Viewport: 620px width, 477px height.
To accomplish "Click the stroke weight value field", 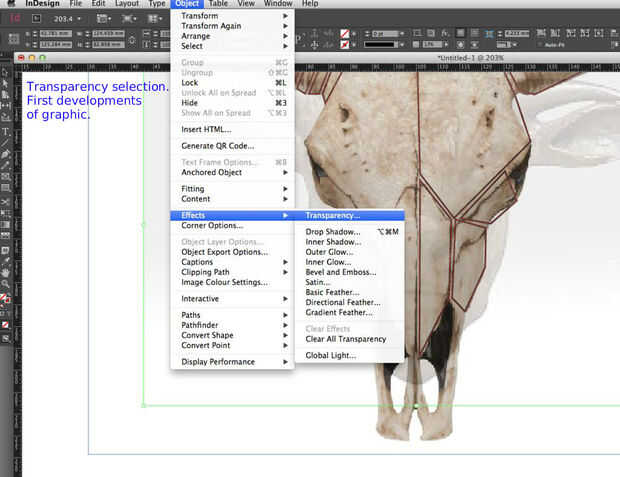I will tap(385, 34).
